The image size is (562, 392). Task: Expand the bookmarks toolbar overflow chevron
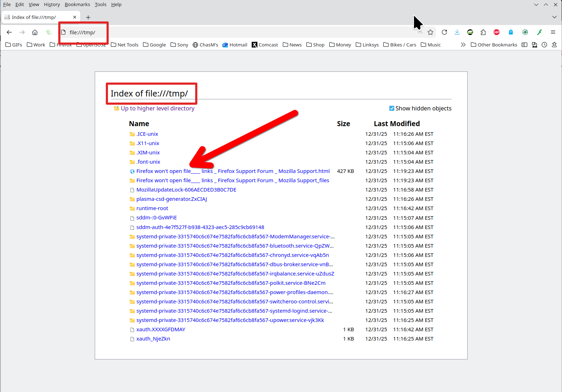(x=463, y=45)
